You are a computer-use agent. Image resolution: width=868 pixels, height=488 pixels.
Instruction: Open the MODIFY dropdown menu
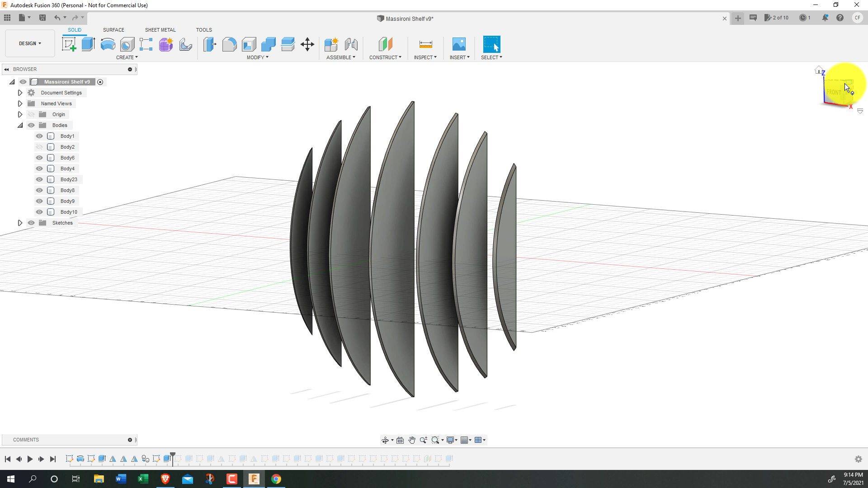coord(257,57)
